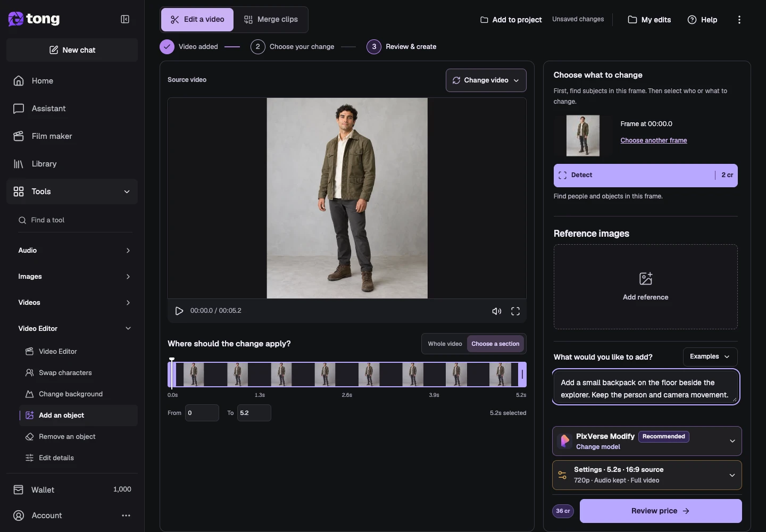The height and width of the screenshot is (532, 766).
Task: Collapse the Tools section
Action: [72, 192]
